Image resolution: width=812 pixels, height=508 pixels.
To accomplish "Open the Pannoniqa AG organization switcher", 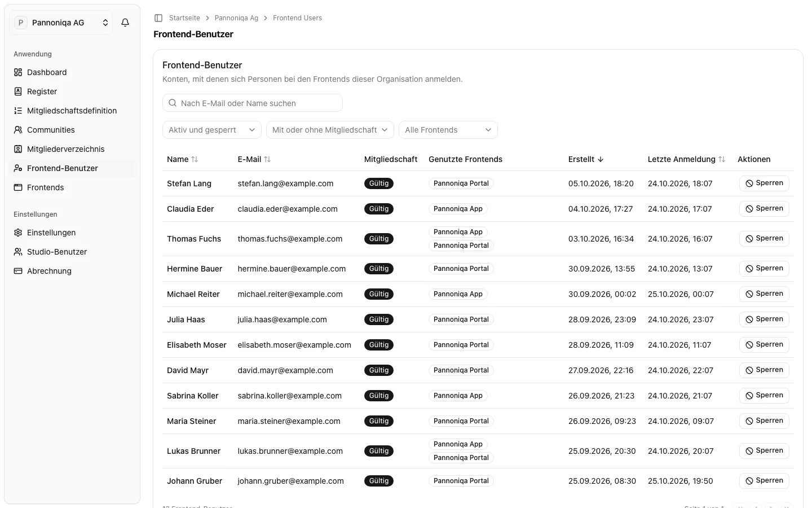I will (x=61, y=23).
